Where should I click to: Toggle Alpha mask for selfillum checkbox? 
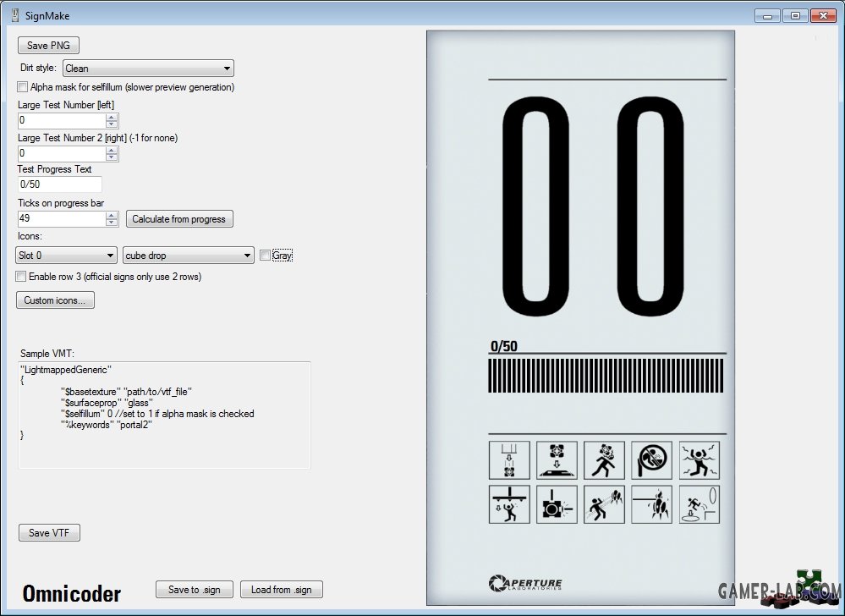pyautogui.click(x=23, y=87)
